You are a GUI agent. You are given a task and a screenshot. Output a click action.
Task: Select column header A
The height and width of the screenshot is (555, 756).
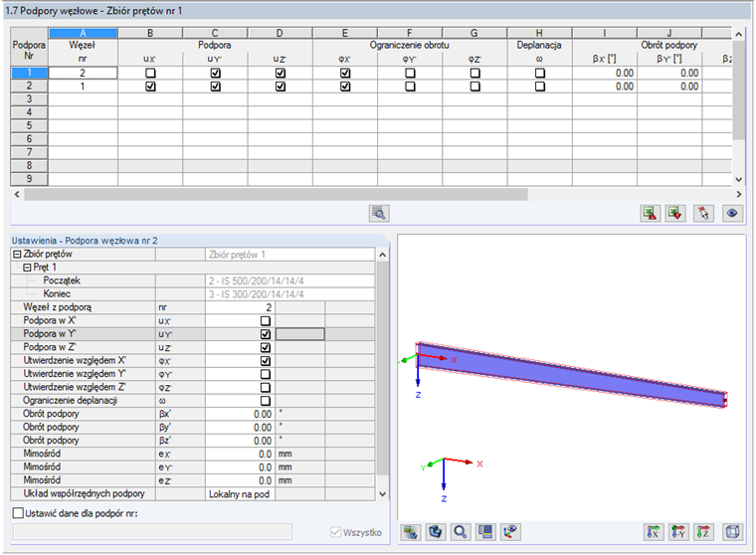(x=83, y=33)
